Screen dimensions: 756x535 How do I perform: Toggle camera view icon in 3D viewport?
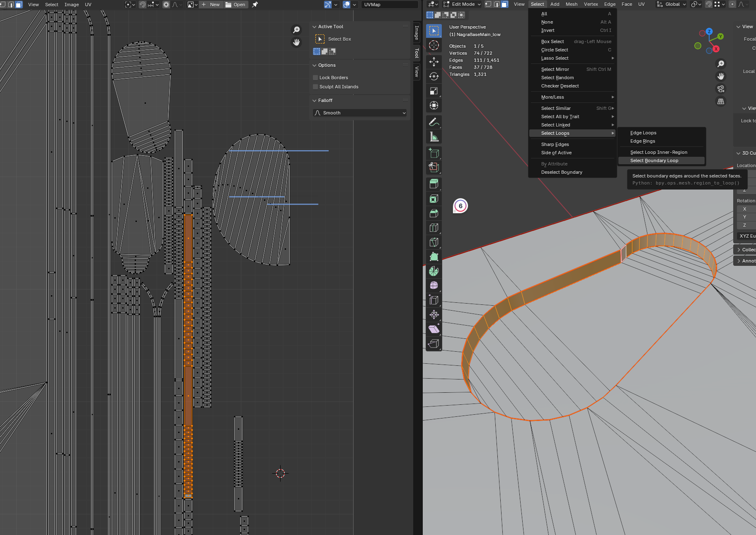pyautogui.click(x=721, y=89)
